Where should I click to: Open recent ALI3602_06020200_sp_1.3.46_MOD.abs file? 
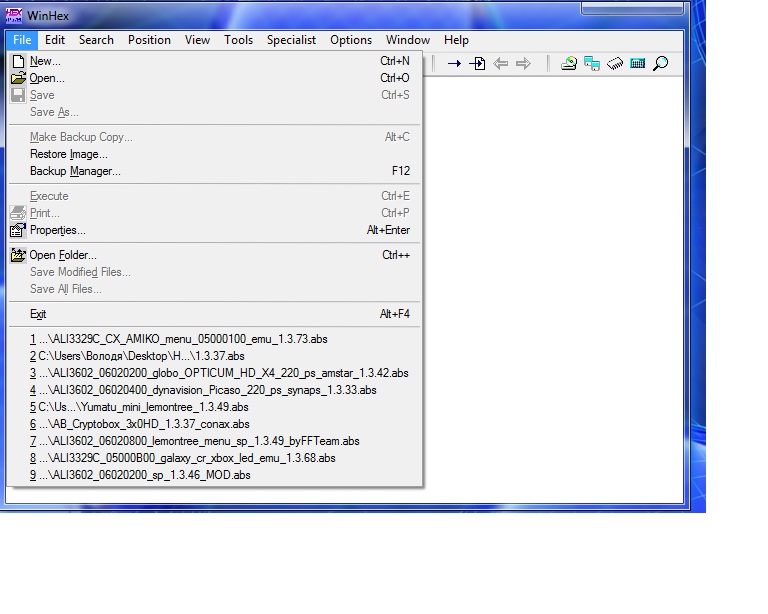tap(215, 475)
